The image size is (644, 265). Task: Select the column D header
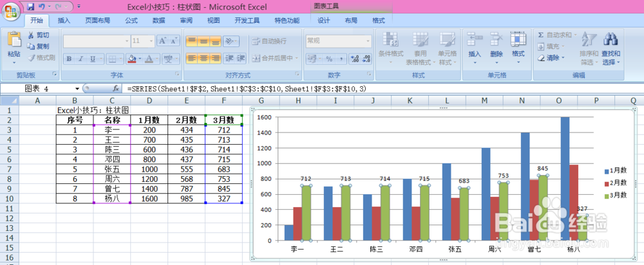(149, 101)
